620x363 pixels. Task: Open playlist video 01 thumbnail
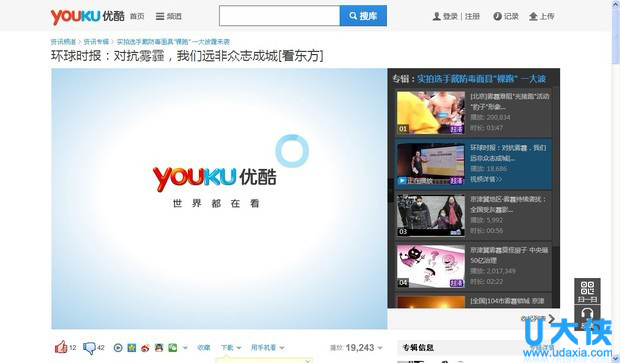pos(431,113)
